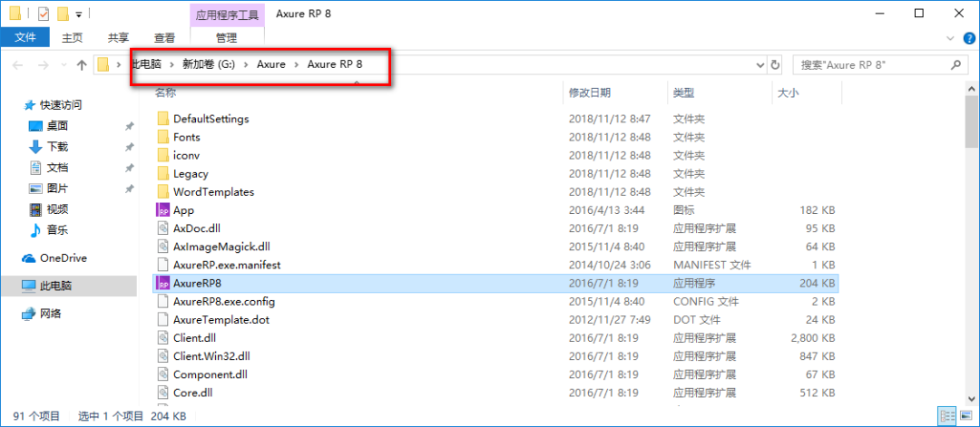Click the MANIFEST 文件 type cell
The width and height of the screenshot is (980, 427).
712,265
